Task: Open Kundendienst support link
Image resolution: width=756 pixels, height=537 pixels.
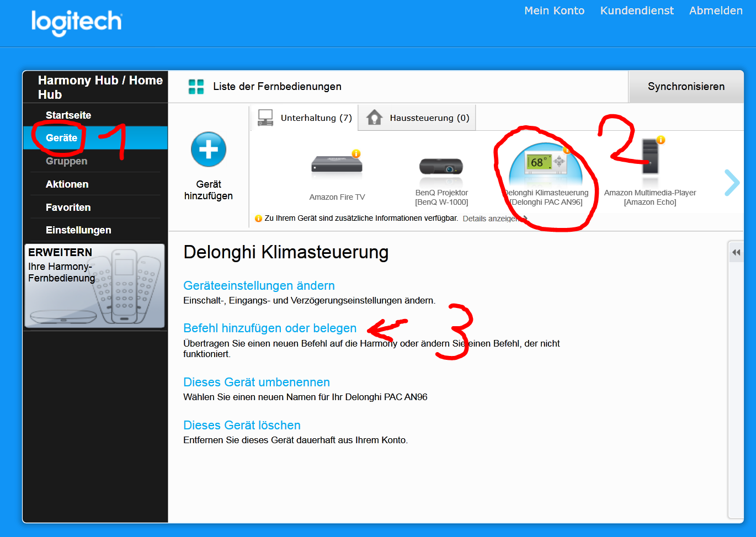Action: [637, 10]
